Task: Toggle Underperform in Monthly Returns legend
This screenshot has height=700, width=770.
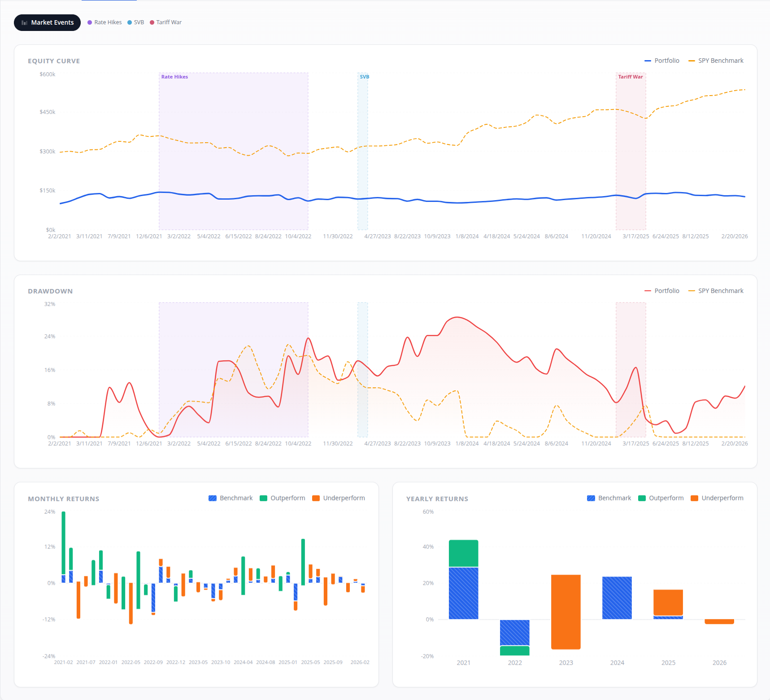Action: pos(339,498)
